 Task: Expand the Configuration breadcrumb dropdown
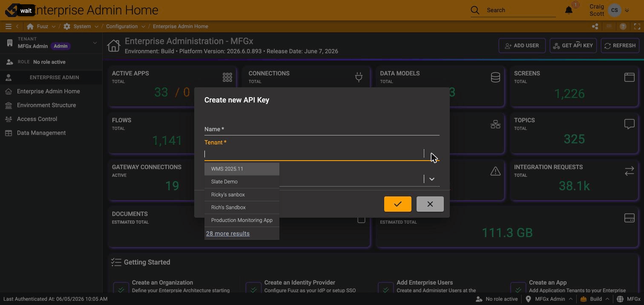[143, 26]
